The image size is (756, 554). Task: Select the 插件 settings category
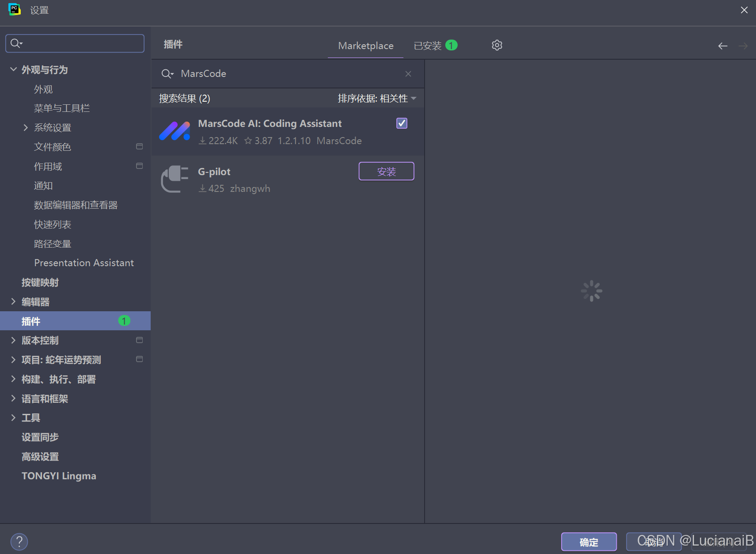pyautogui.click(x=75, y=321)
